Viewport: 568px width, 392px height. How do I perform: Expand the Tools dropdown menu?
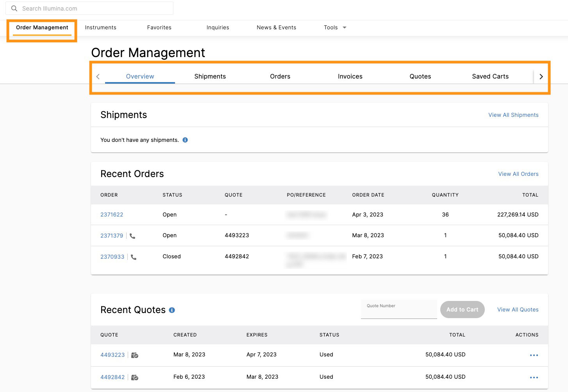[335, 27]
